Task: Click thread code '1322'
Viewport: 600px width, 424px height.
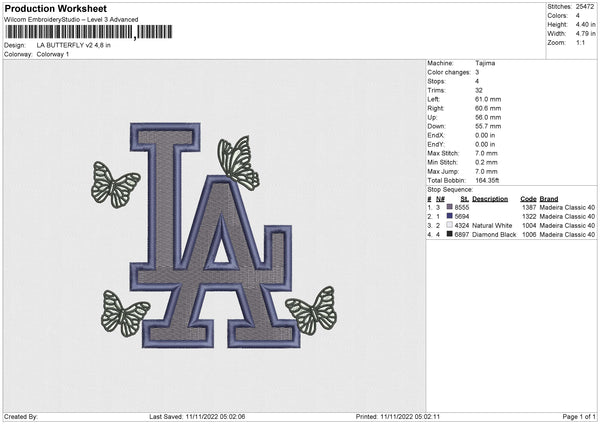Action: [x=529, y=217]
